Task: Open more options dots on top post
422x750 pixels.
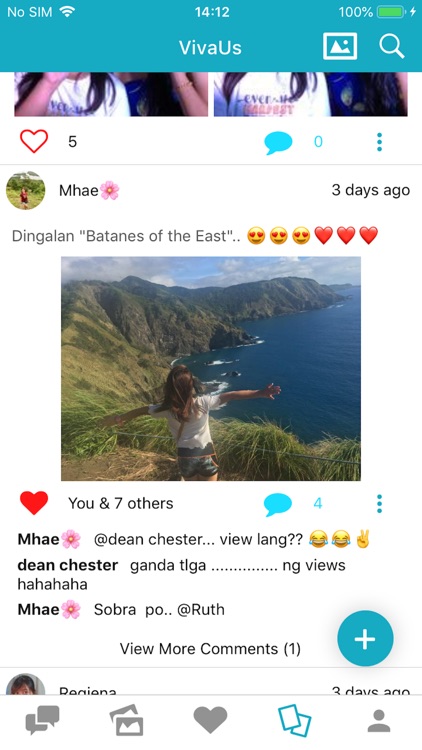Action: (x=379, y=142)
